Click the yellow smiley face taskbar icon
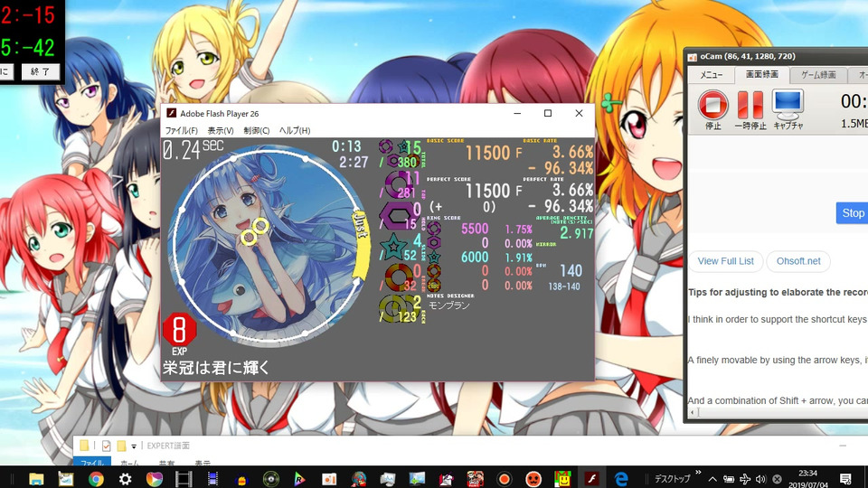 pyautogui.click(x=562, y=479)
